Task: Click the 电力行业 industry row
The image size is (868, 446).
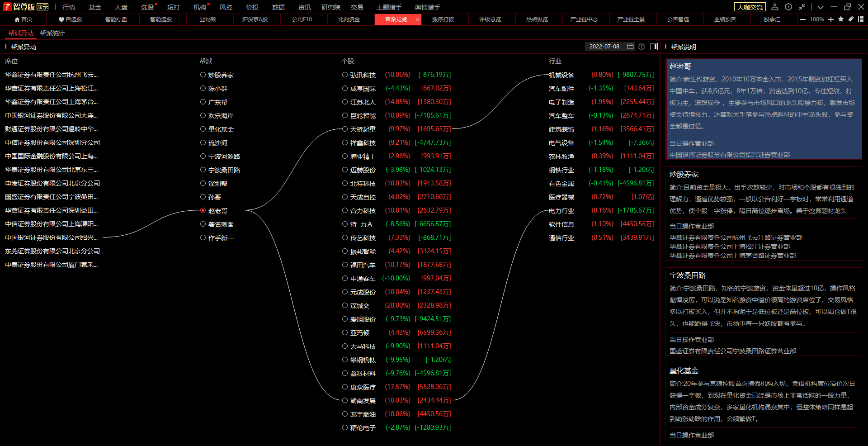Action: 601,210
